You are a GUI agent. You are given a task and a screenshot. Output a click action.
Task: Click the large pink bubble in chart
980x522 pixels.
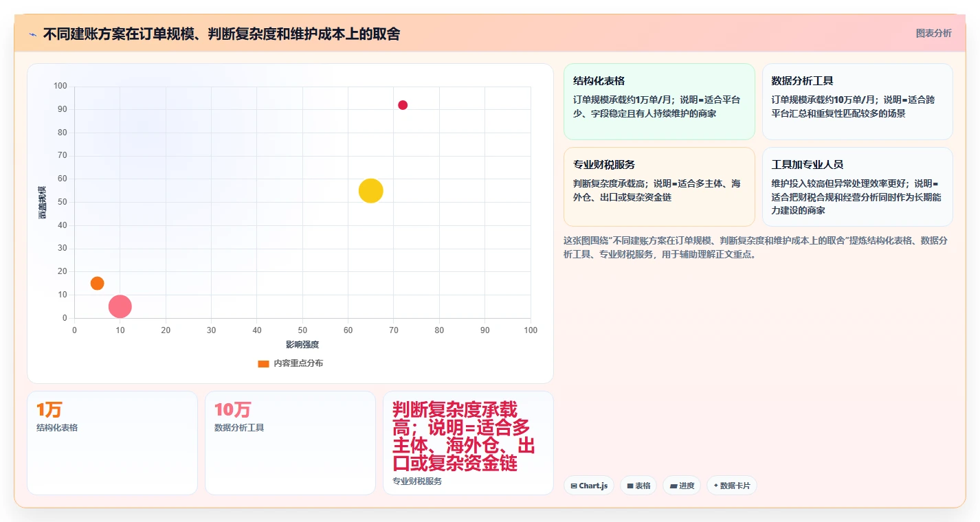[x=120, y=306]
